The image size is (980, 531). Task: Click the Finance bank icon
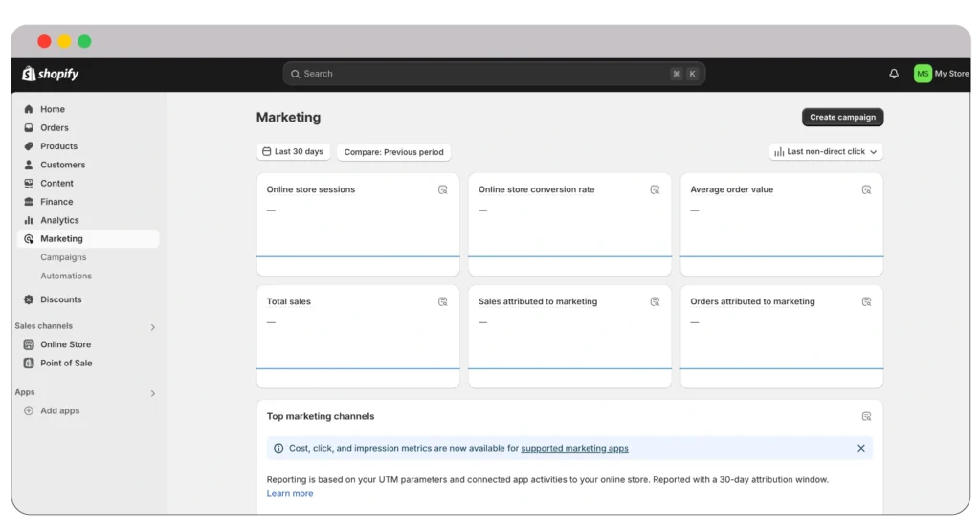pos(29,202)
